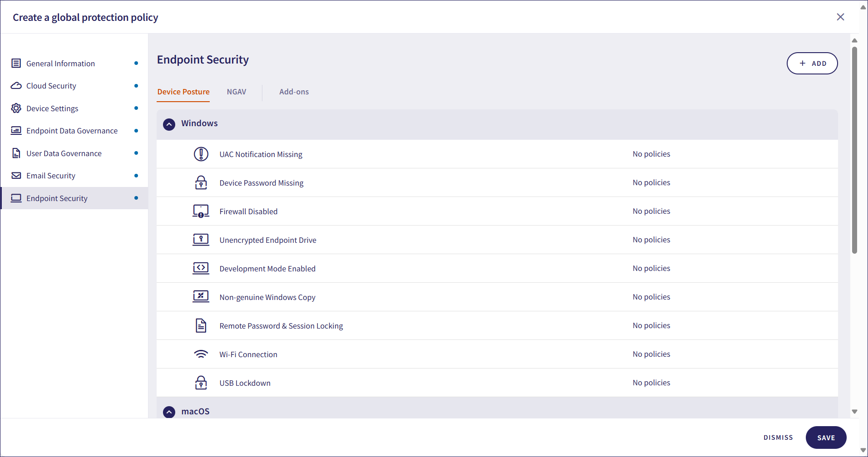Viewport: 868px width, 457px height.
Task: Click the vertical scrollbar thumb
Action: pos(854,150)
